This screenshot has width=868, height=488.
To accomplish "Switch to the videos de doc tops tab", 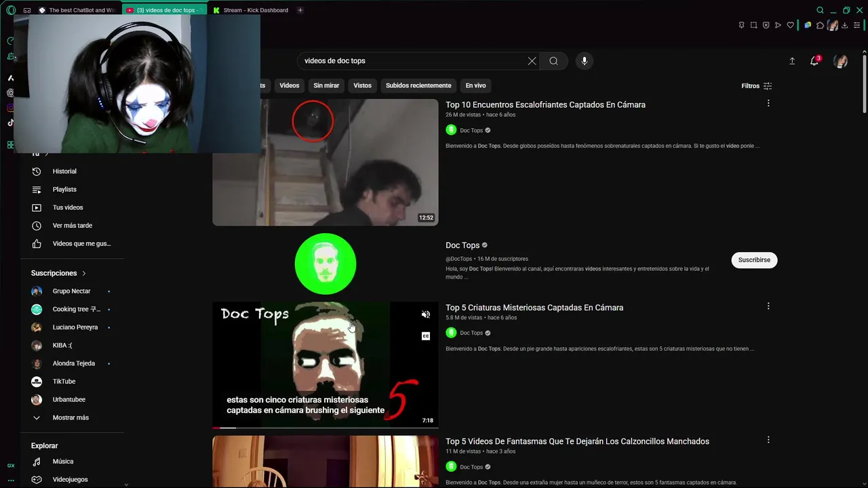I will [164, 10].
